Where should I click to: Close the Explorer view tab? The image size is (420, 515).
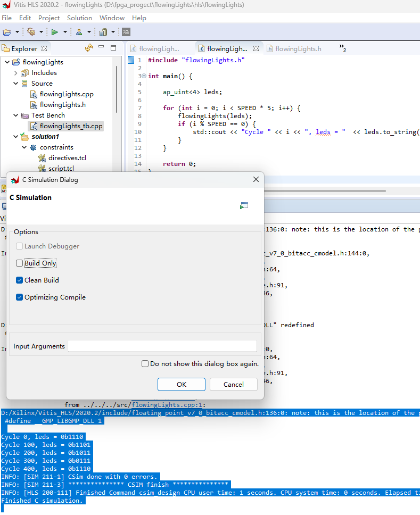point(44,48)
